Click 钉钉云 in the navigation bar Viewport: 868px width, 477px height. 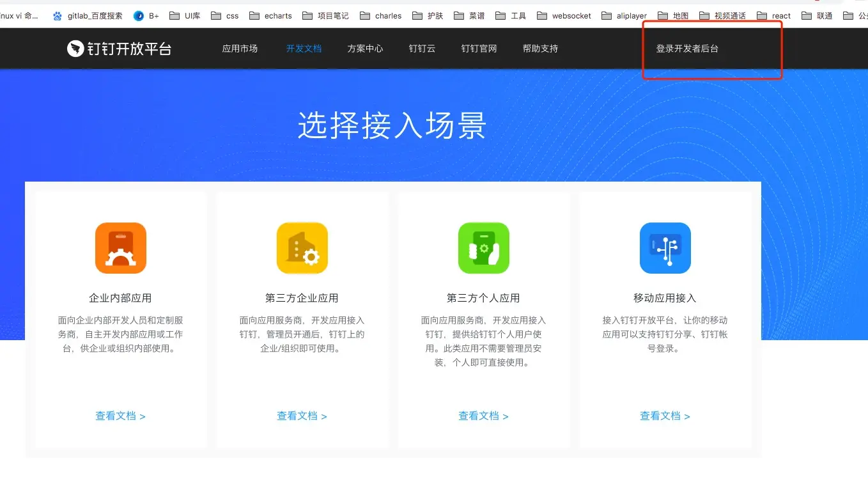click(x=422, y=49)
